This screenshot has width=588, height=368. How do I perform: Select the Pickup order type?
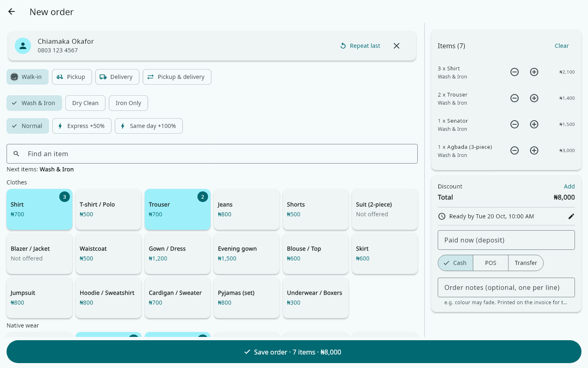point(72,77)
